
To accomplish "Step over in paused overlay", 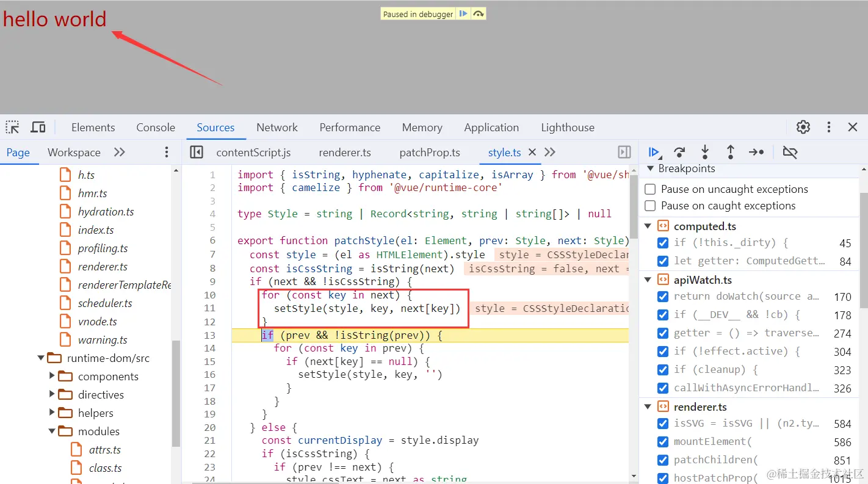I will coord(479,13).
